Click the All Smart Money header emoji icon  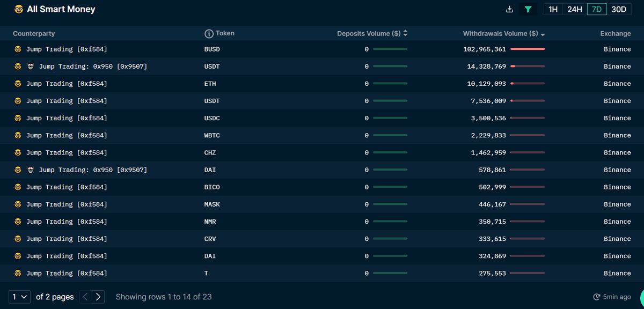point(19,9)
